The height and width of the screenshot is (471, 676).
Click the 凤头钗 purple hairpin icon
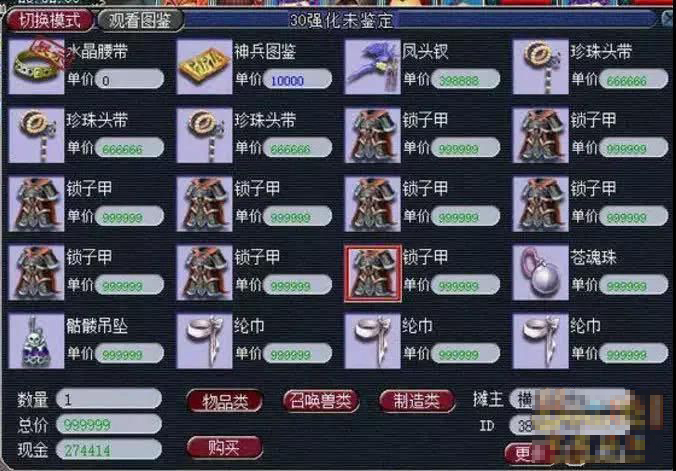coord(372,67)
